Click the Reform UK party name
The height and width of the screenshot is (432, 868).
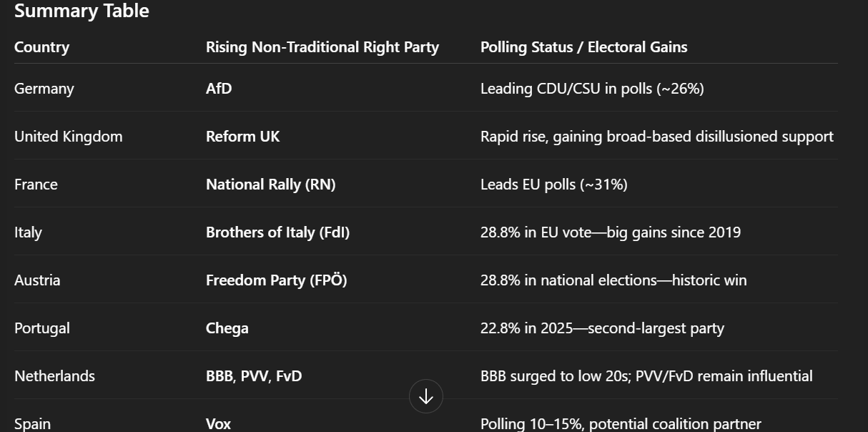click(242, 137)
